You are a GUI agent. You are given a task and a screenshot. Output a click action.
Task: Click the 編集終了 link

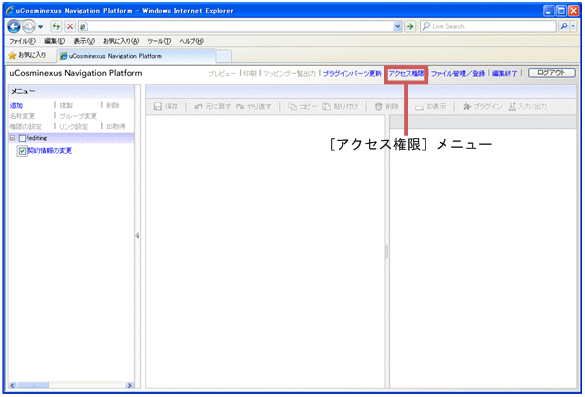point(504,74)
